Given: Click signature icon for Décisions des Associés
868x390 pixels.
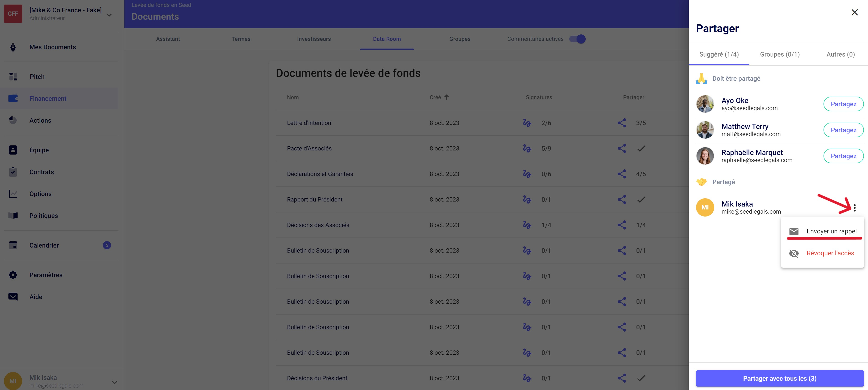Looking at the screenshot, I should 527,225.
